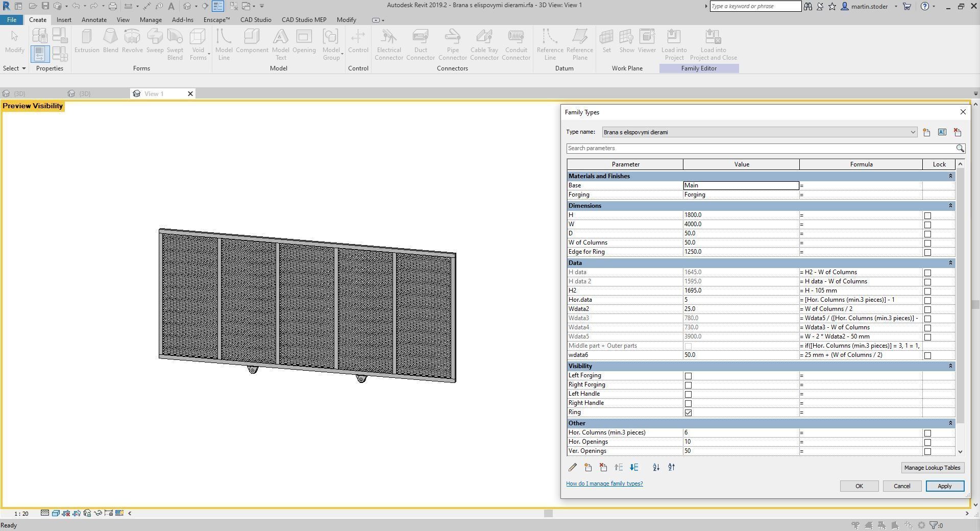Viewport: 980px width, 531px height.
Task: Expand the Model Group dropdown
Action: coord(332,54)
